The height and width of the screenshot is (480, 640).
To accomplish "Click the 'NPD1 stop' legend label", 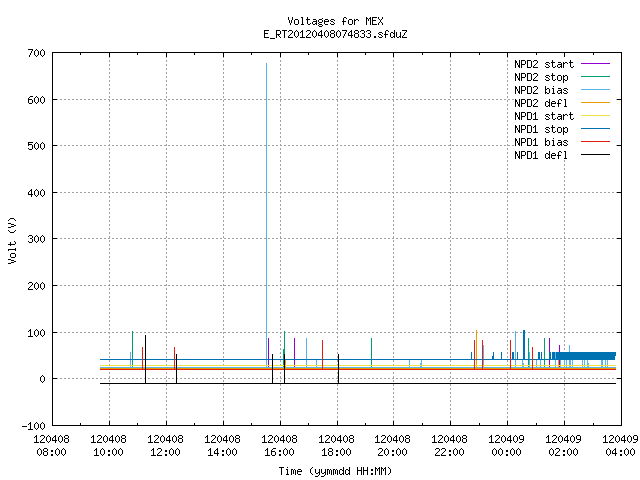I will coord(541,129).
